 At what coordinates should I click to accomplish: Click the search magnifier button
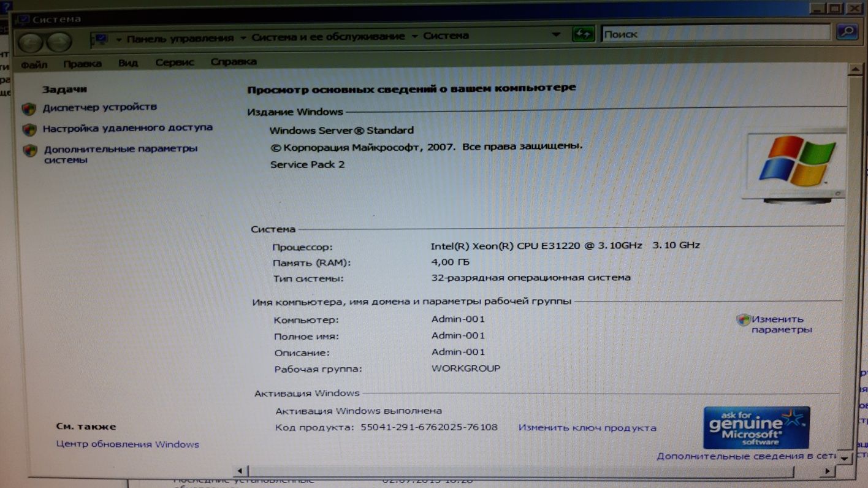pos(847,32)
